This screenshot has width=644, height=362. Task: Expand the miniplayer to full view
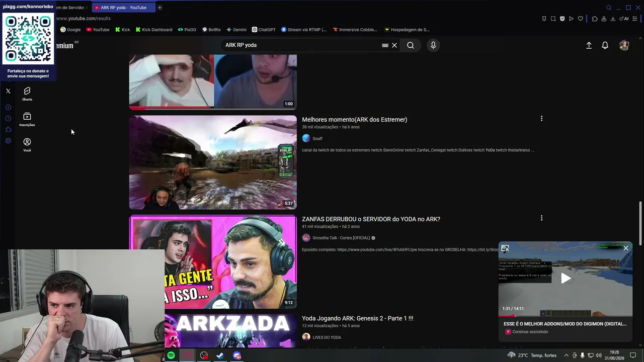(x=505, y=248)
